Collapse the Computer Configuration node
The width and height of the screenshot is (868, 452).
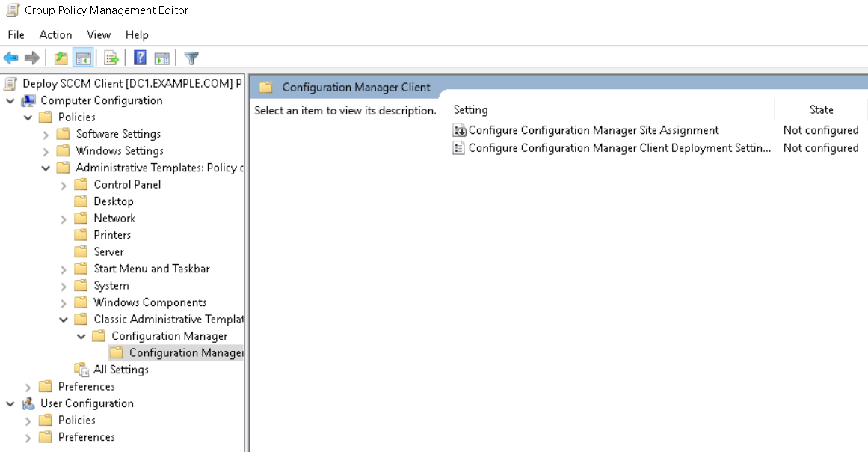(10, 100)
